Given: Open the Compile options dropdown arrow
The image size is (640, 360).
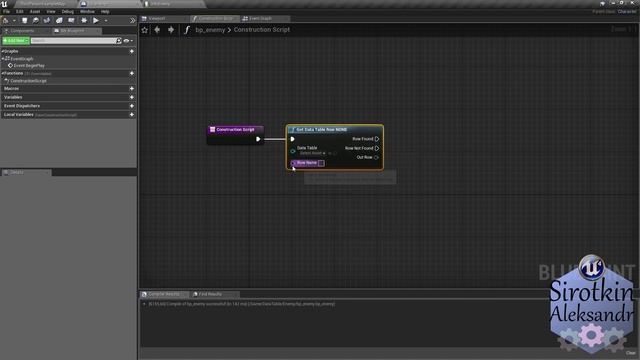Looking at the screenshot, I should [14, 20].
